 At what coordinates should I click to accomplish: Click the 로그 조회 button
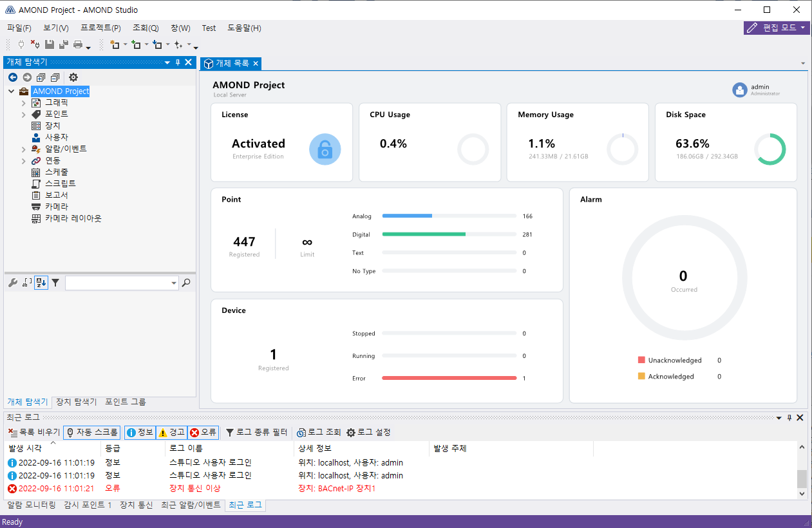tap(318, 433)
